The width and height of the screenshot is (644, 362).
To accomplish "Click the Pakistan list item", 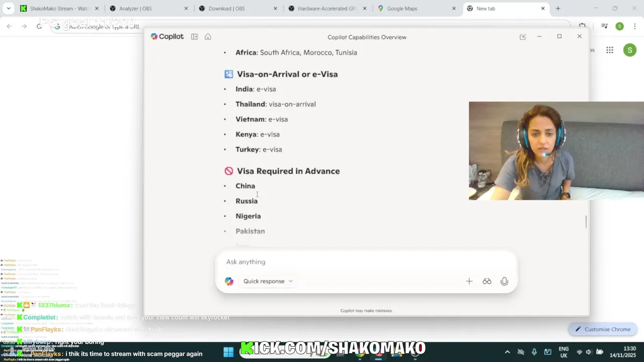I will (250, 231).
